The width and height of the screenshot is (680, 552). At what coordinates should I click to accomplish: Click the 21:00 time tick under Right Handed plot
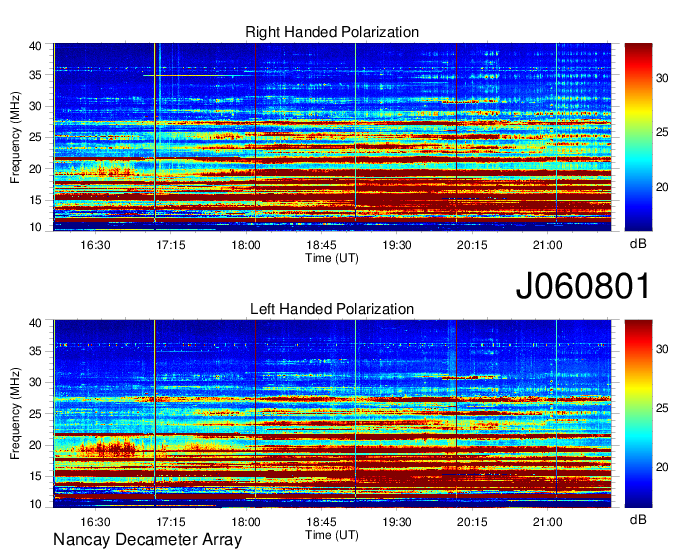click(548, 245)
